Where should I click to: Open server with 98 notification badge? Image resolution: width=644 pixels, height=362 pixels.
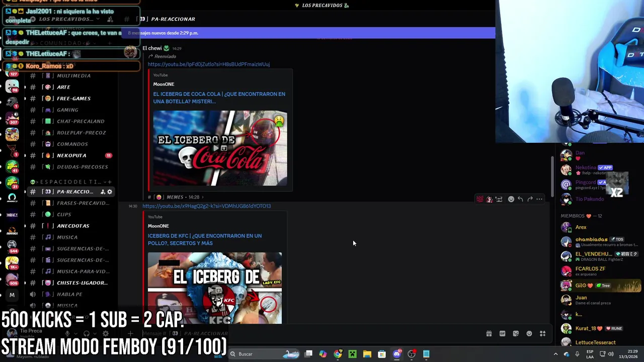pyautogui.click(x=12, y=86)
